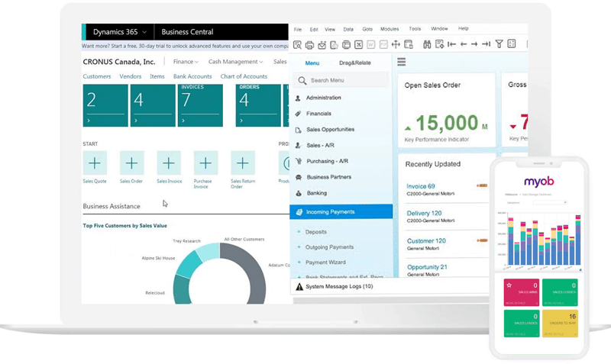
Task: Open Opportunity 21 in Recently Updated
Action: 427,267
